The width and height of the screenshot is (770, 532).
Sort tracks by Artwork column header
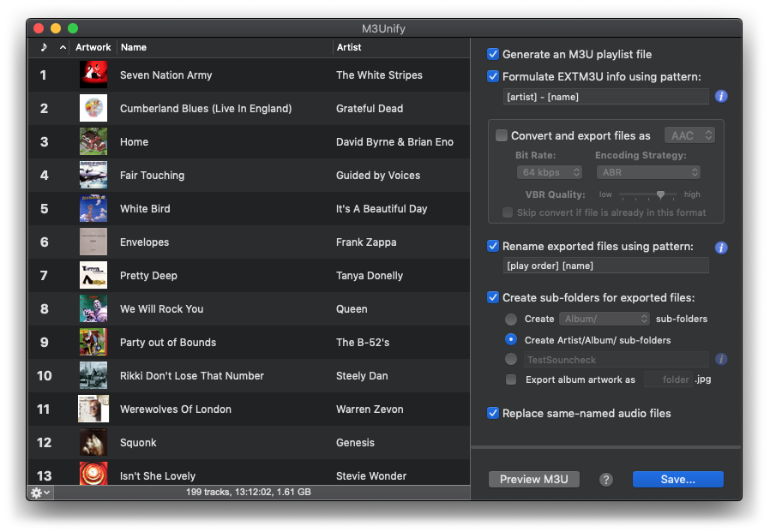click(93, 47)
